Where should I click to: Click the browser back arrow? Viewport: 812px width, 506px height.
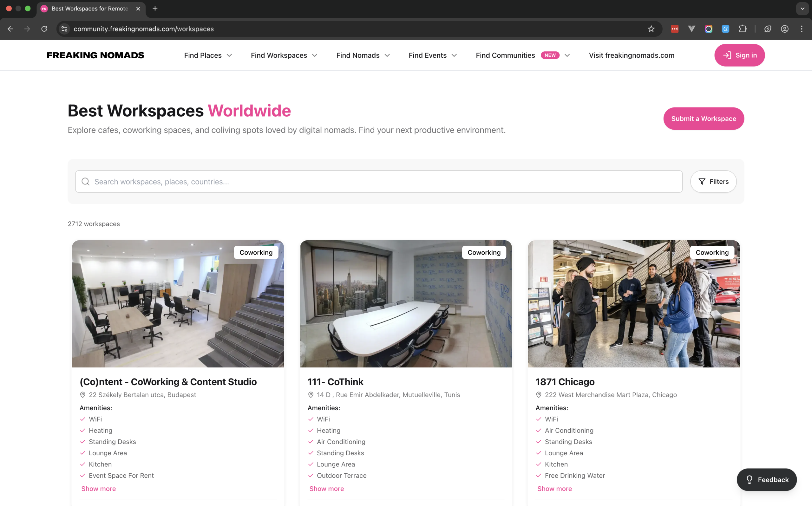10,29
